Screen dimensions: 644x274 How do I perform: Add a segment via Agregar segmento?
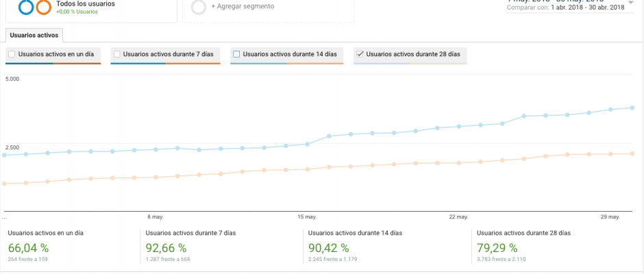click(x=243, y=7)
